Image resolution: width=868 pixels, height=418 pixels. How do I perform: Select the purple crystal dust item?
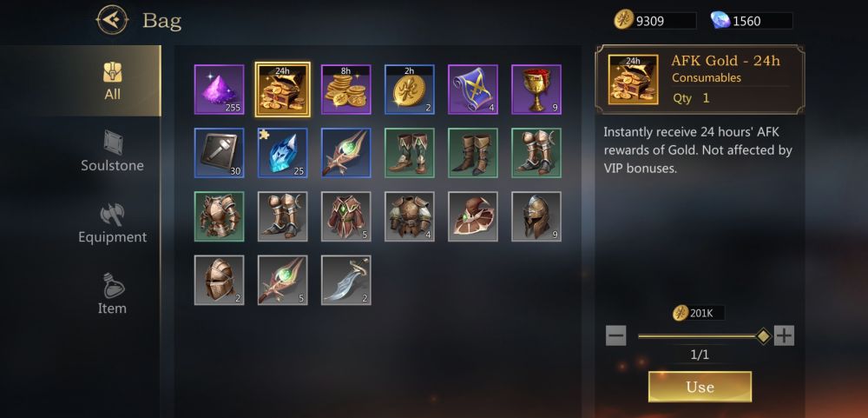pos(220,90)
